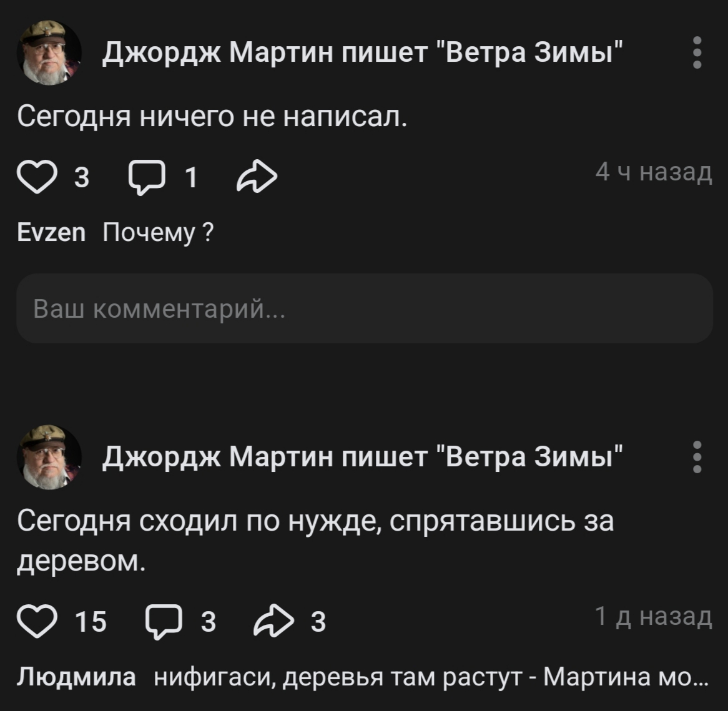The height and width of the screenshot is (711, 728).
Task: Click the avatar on the first post
Action: tap(49, 52)
